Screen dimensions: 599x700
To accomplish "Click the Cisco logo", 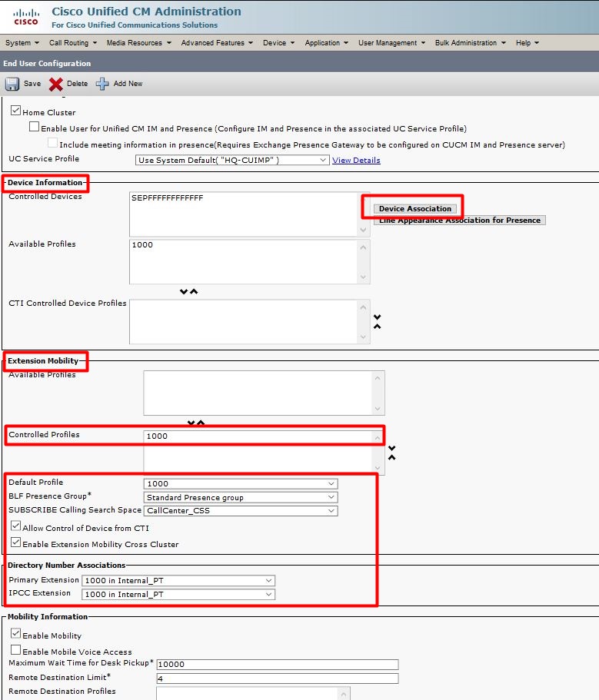I will 26,17.
